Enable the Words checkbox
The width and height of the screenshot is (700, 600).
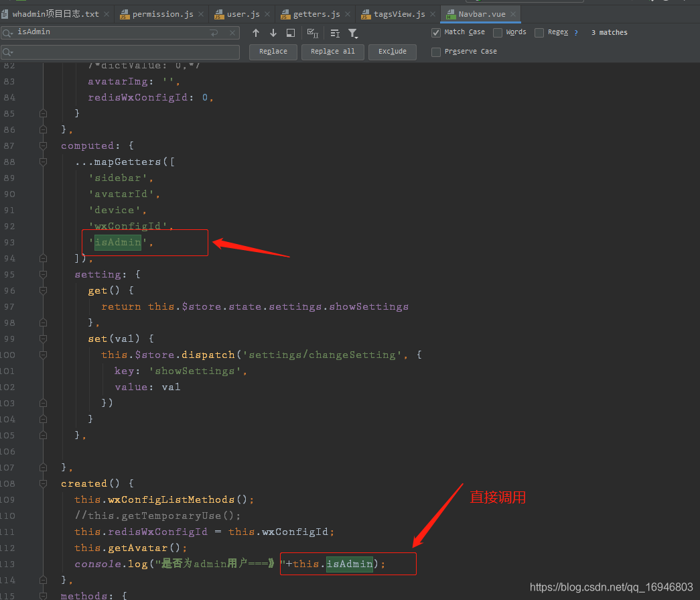point(498,32)
